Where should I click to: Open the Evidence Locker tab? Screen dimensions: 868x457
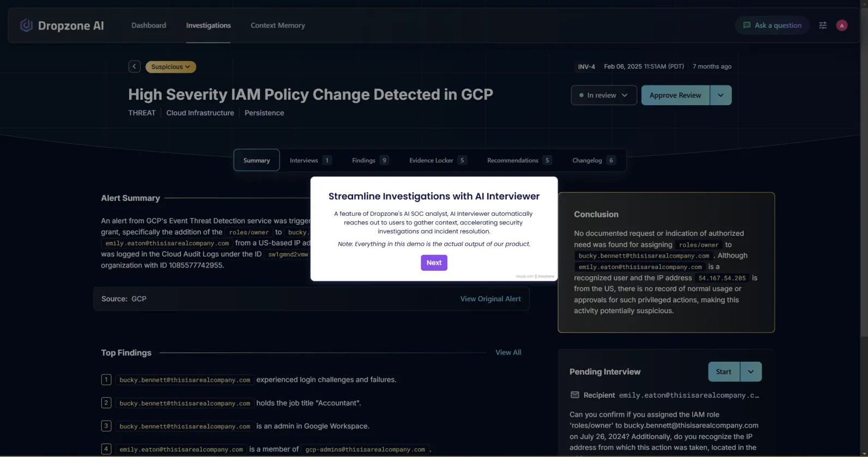(x=438, y=160)
